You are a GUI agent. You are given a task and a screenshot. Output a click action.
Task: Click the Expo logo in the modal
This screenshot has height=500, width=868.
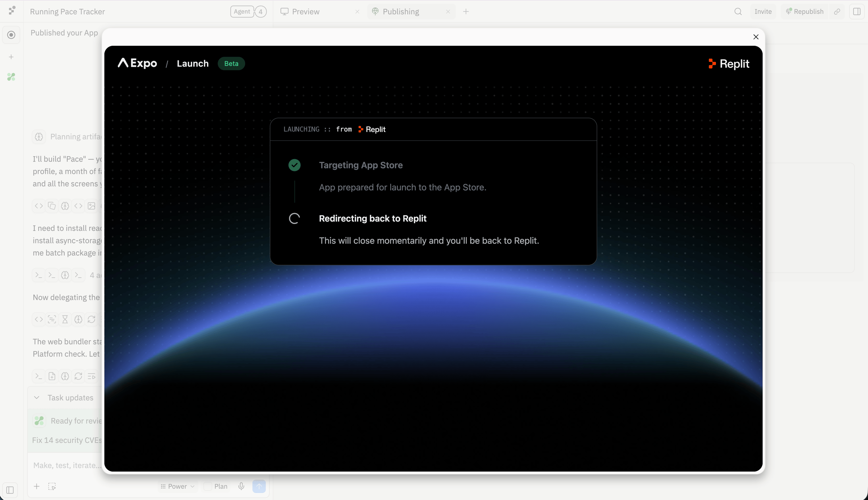pyautogui.click(x=137, y=63)
